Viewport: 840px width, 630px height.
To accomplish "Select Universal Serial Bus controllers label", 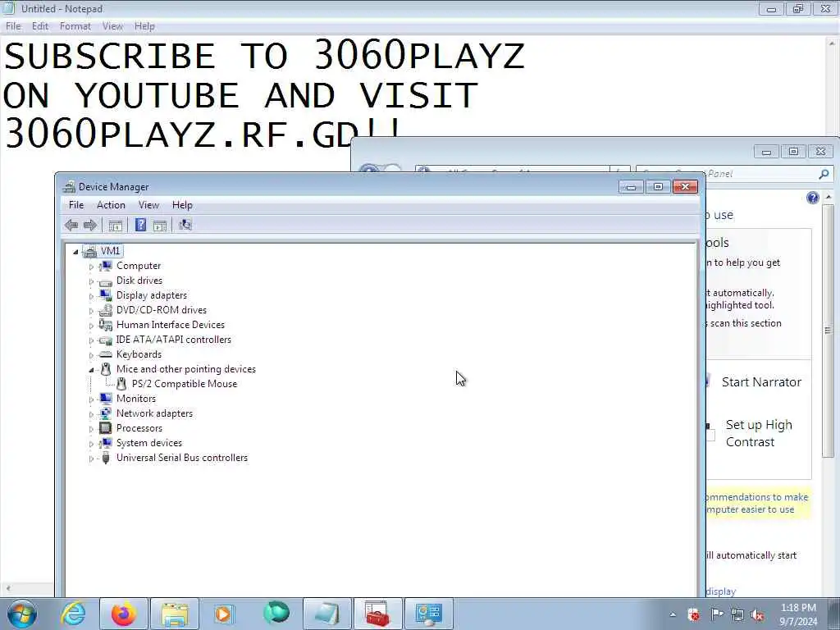I will coord(182,458).
